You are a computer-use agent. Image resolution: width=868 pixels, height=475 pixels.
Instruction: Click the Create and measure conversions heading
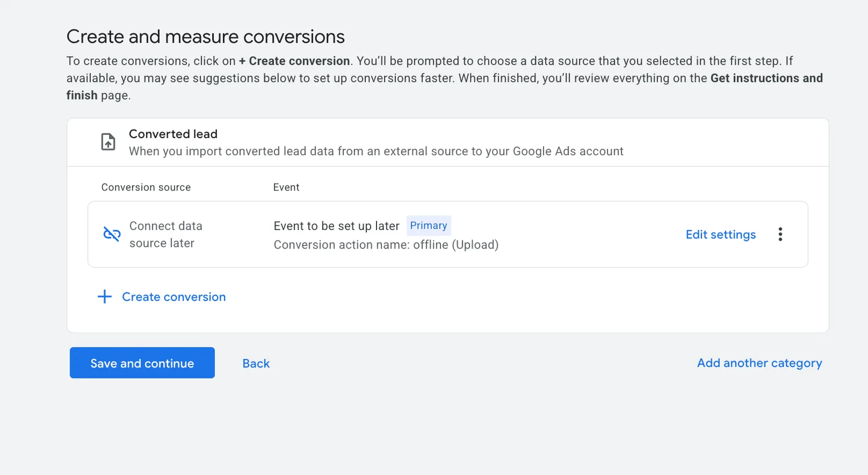[x=206, y=36]
